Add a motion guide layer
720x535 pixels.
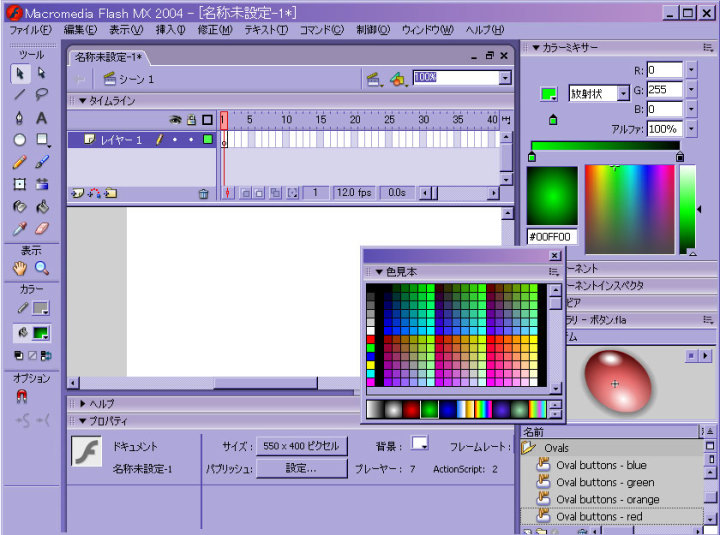point(94,194)
